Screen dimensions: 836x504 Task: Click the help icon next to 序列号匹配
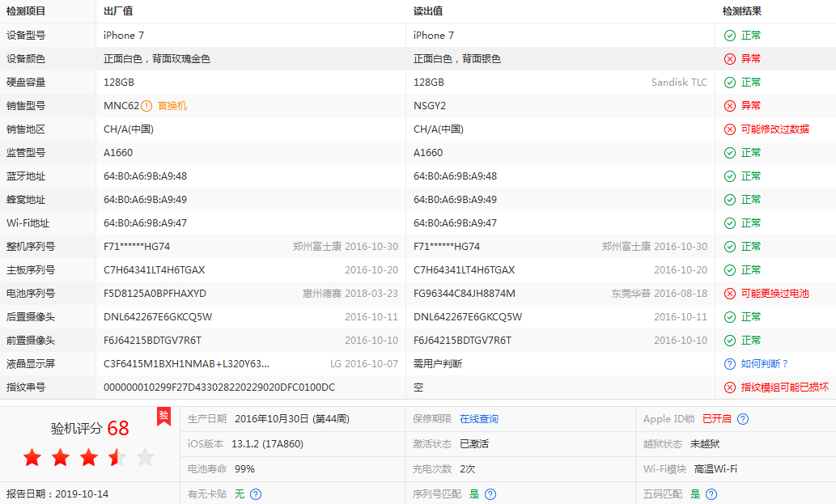coord(490,494)
